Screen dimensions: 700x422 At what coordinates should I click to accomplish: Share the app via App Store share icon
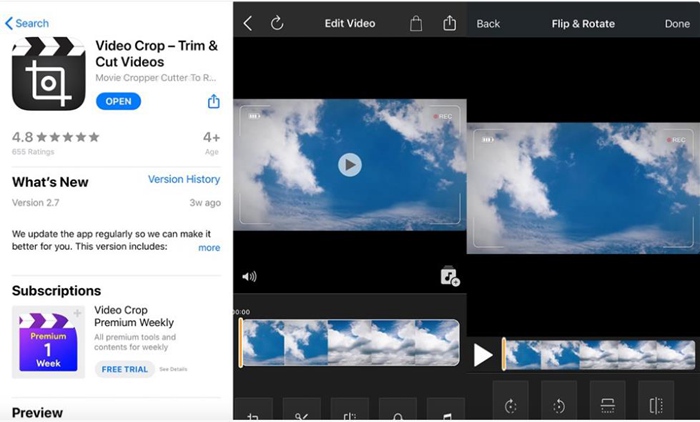[213, 101]
